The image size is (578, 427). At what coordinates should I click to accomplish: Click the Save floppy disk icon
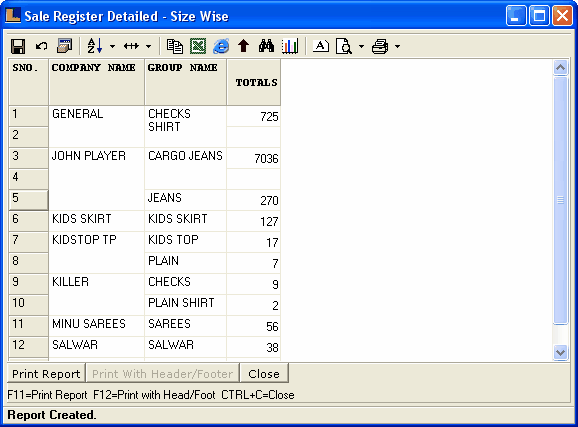pos(18,46)
